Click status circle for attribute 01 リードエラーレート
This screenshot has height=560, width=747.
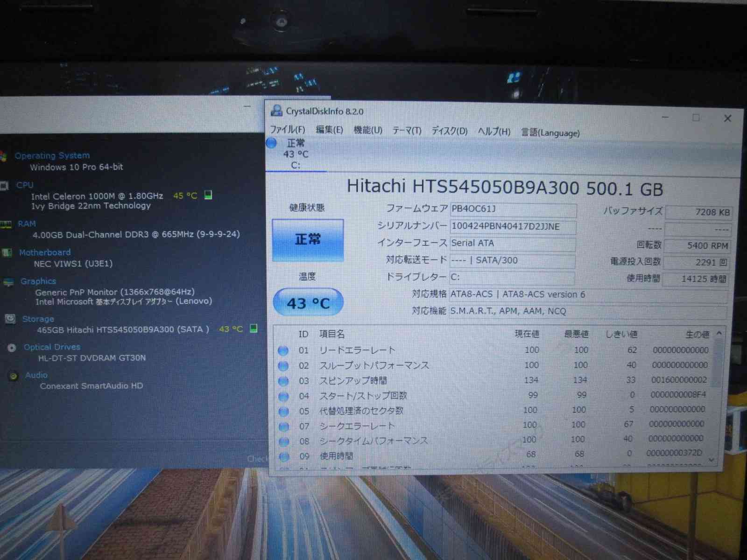coord(283,350)
